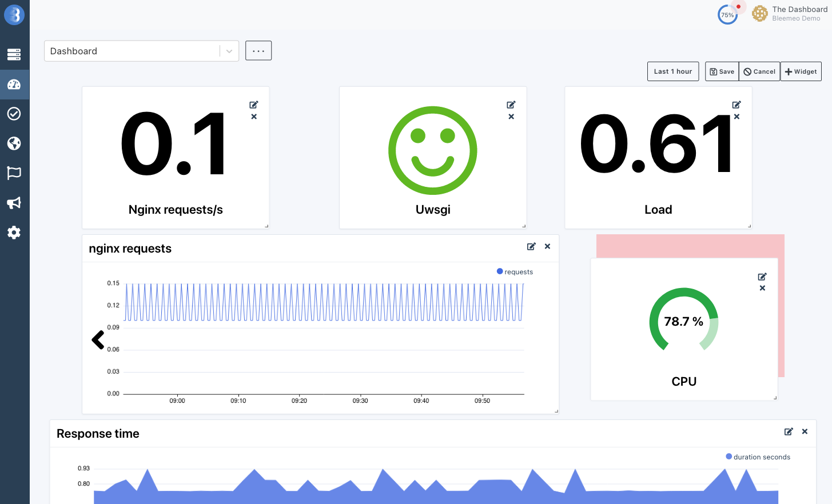Save the dashboard layout

pyautogui.click(x=721, y=71)
